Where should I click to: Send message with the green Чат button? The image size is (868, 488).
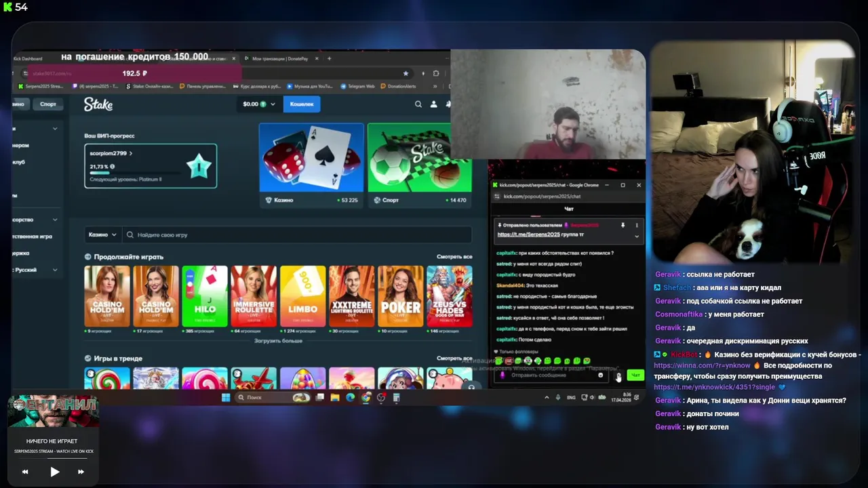tap(635, 375)
